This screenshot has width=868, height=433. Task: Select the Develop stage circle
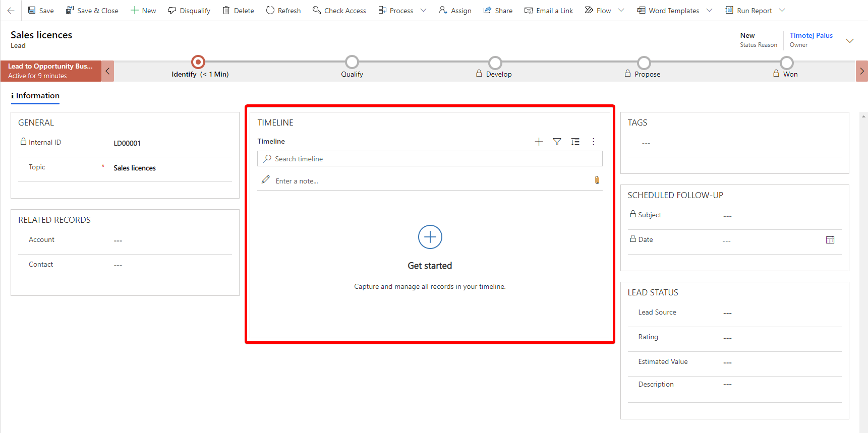point(495,63)
